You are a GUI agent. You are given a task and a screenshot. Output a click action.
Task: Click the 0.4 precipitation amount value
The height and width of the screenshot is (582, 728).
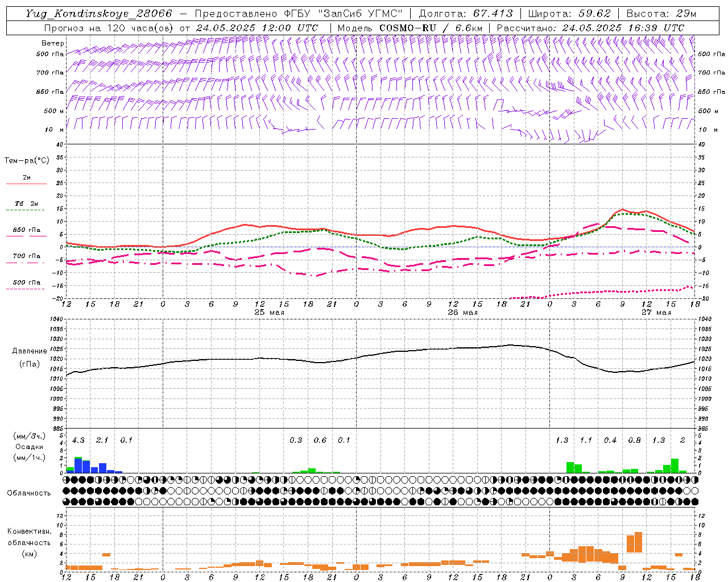coord(610,440)
